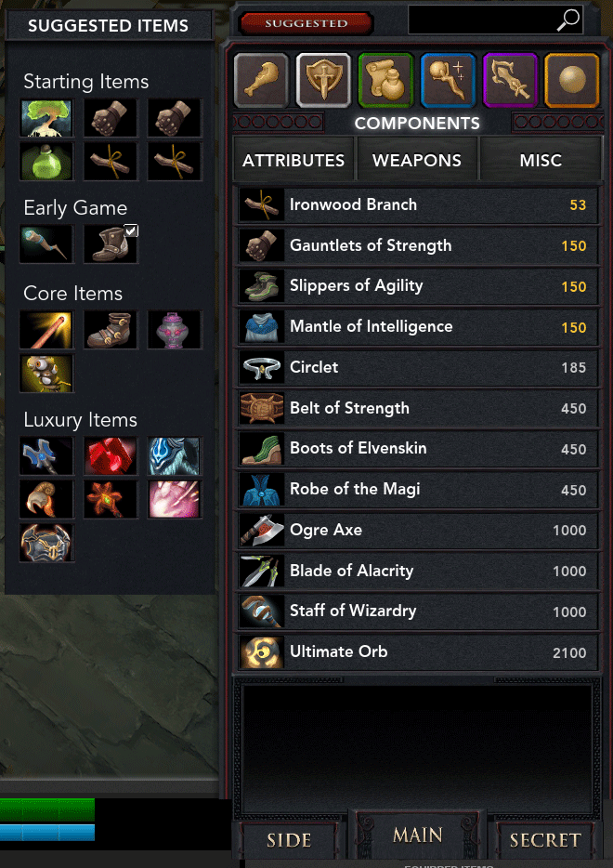Toggle the checkbox on the boots icon

(x=131, y=230)
